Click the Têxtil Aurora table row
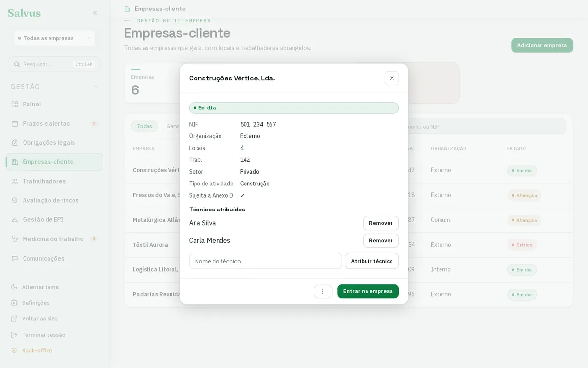Image resolution: width=588 pixels, height=368 pixels. (348, 245)
